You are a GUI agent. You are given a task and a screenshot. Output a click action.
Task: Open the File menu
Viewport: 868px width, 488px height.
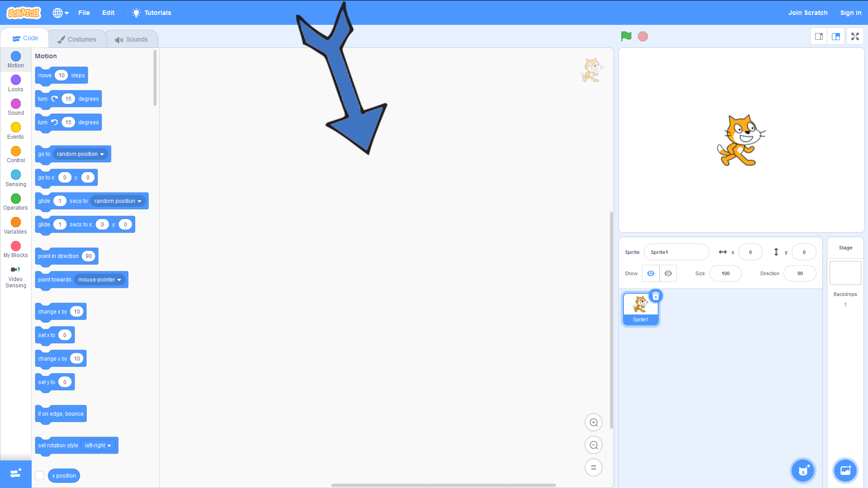(x=84, y=13)
